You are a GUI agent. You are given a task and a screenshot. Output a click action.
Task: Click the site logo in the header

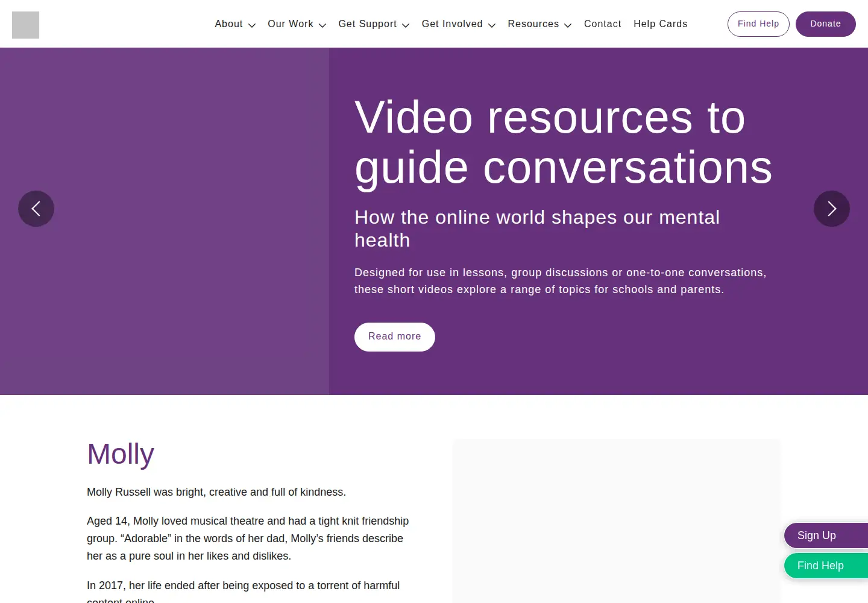25,25
